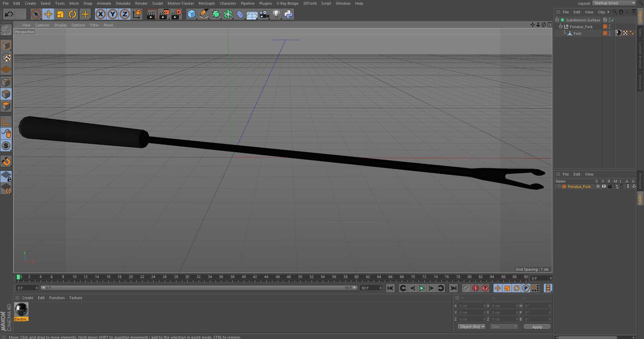
Task: Toggle scale keyframe recording
Action: (507, 288)
